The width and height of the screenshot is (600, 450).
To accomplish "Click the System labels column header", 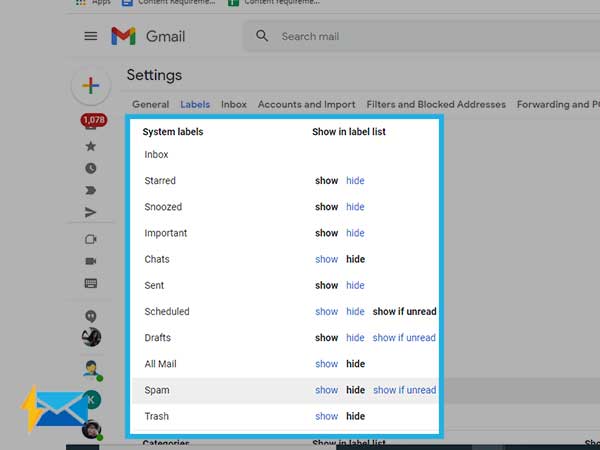I will pos(173,132).
